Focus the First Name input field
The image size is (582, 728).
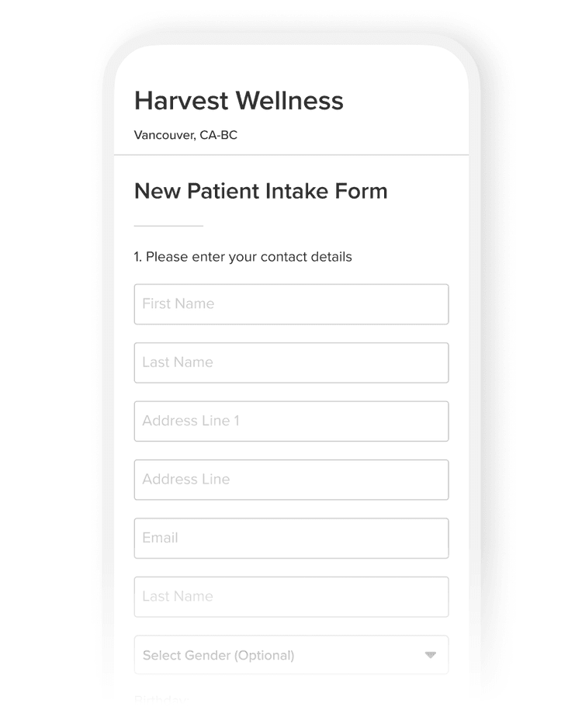[x=291, y=304]
